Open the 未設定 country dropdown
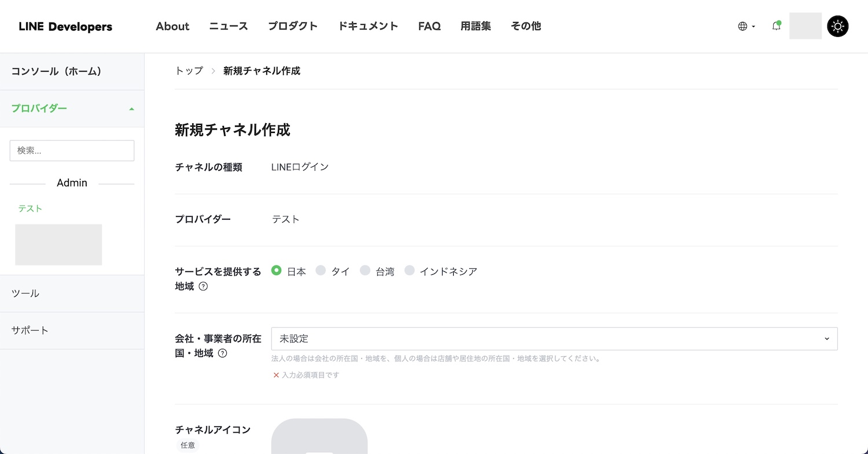This screenshot has height=454, width=868. (x=554, y=339)
